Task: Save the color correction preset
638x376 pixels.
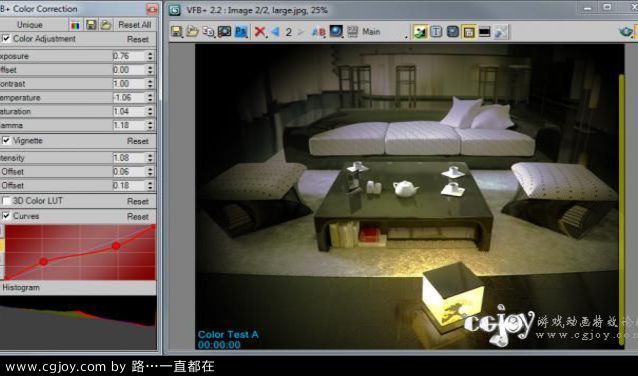Action: point(91,25)
